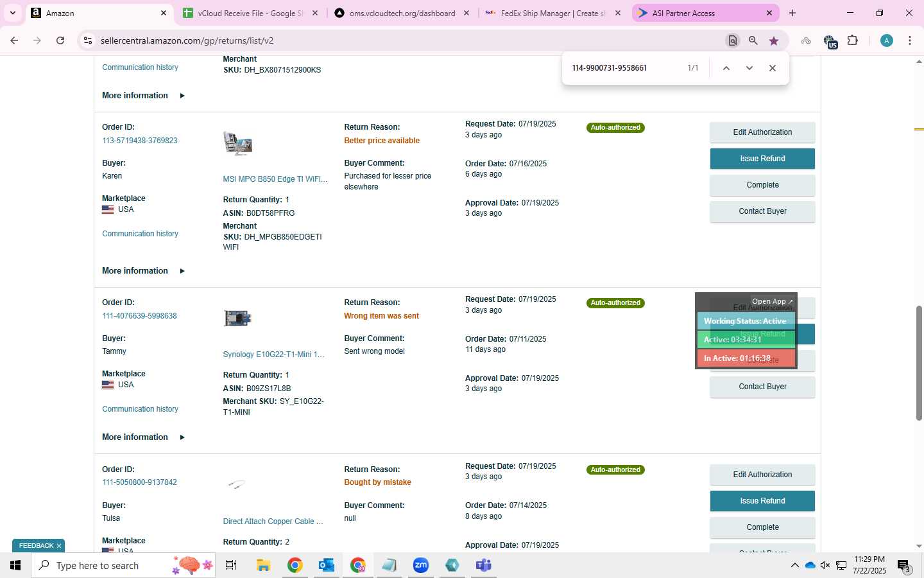Viewport: 924px width, 578px height.
Task: Select the Amazon browser tab
Action: (99, 13)
